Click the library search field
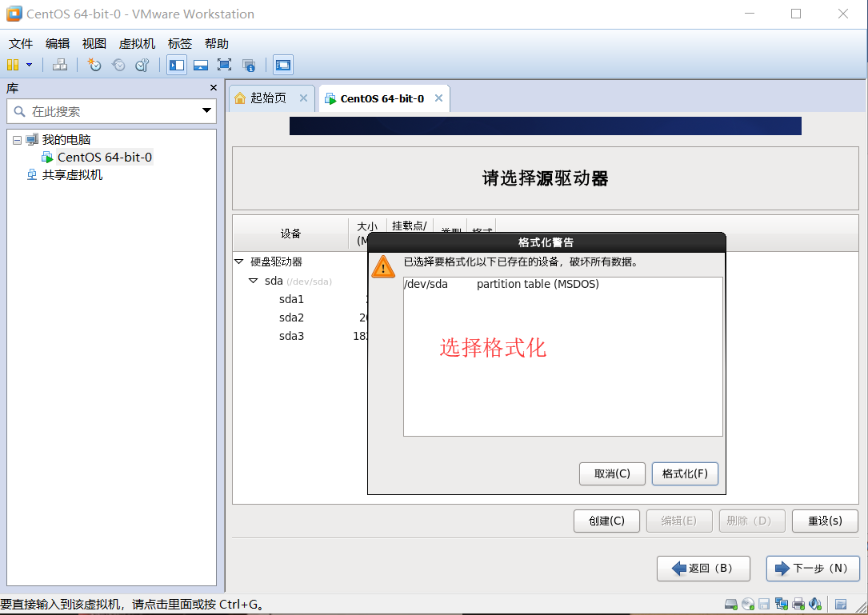 click(111, 111)
